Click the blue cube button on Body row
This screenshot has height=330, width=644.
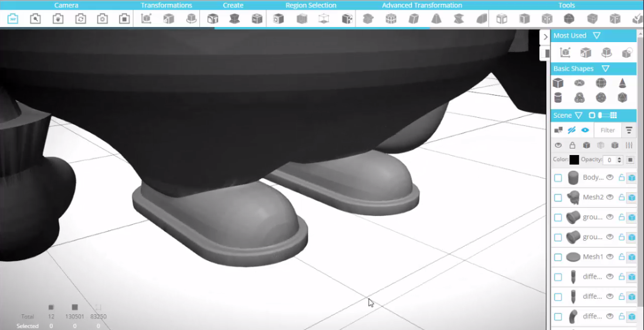[x=632, y=178]
